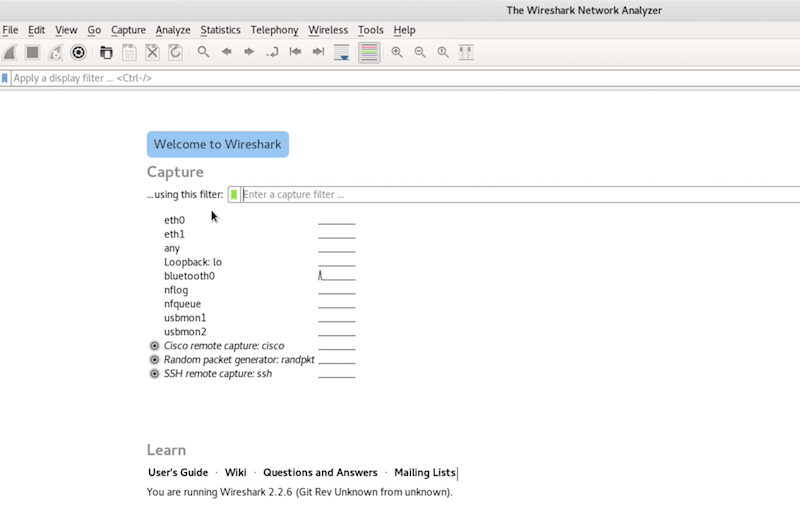Open the User's Guide link
This screenshot has width=800, height=514.
coord(178,473)
